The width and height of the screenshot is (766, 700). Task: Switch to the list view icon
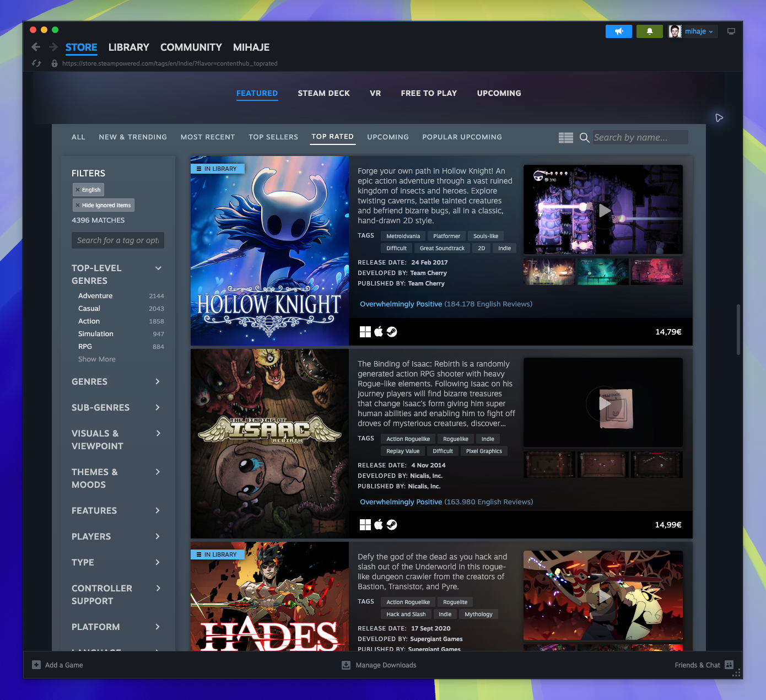(566, 138)
